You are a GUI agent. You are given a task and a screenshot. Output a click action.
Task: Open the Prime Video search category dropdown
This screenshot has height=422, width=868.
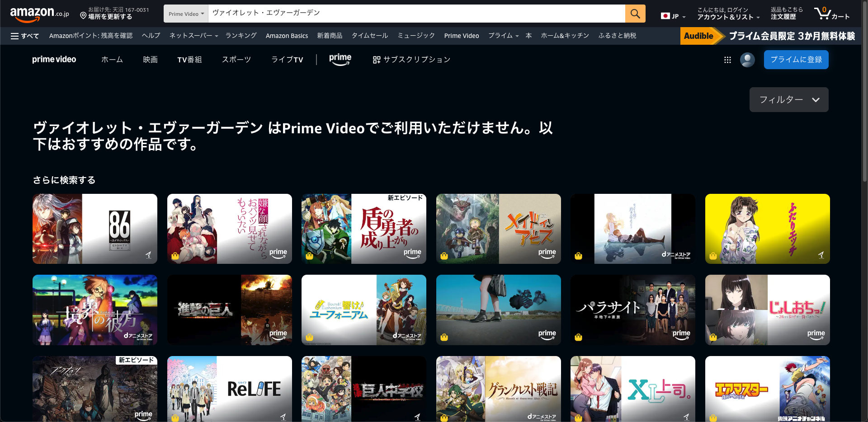pyautogui.click(x=185, y=14)
